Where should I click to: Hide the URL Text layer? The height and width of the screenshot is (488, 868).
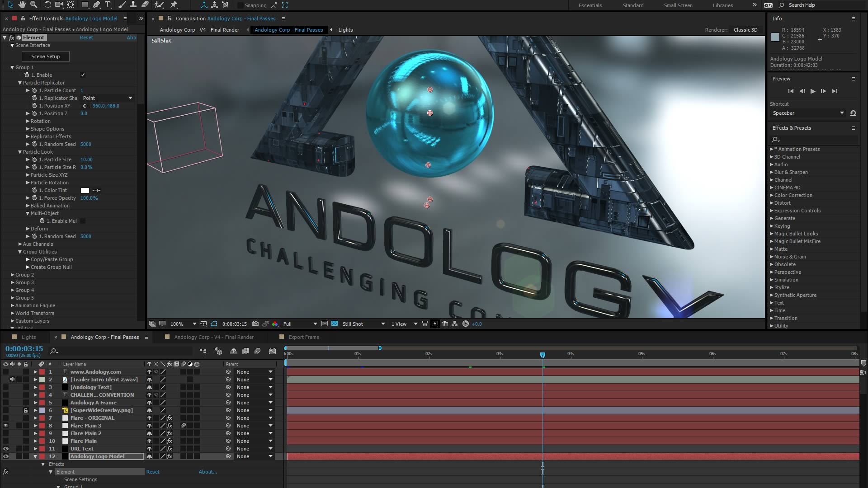click(6, 449)
